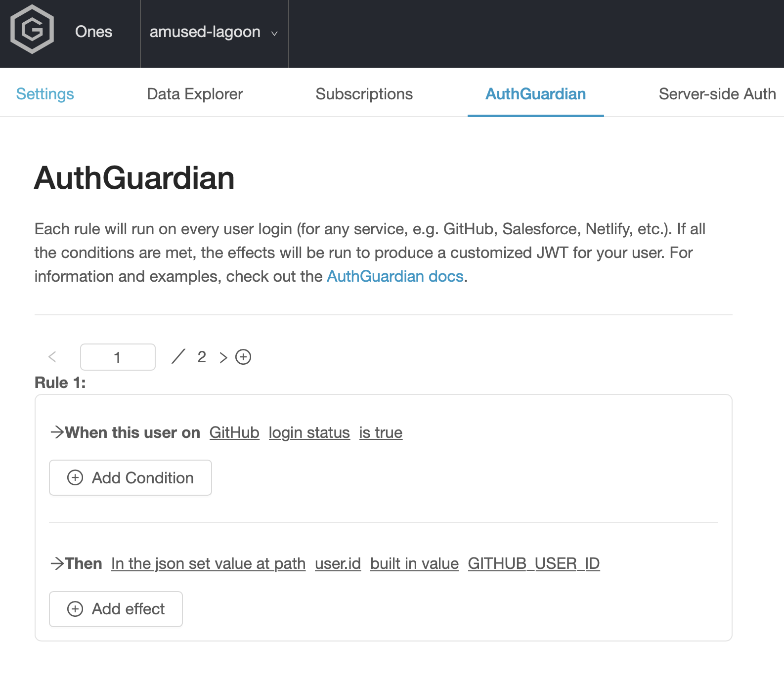Click the rule page number input field
The width and height of the screenshot is (784, 684).
click(118, 357)
